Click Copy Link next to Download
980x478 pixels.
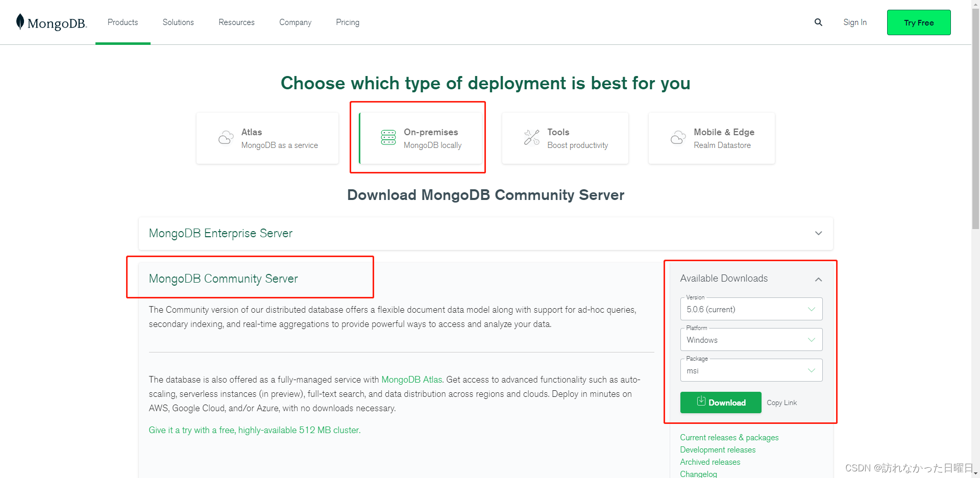click(781, 402)
